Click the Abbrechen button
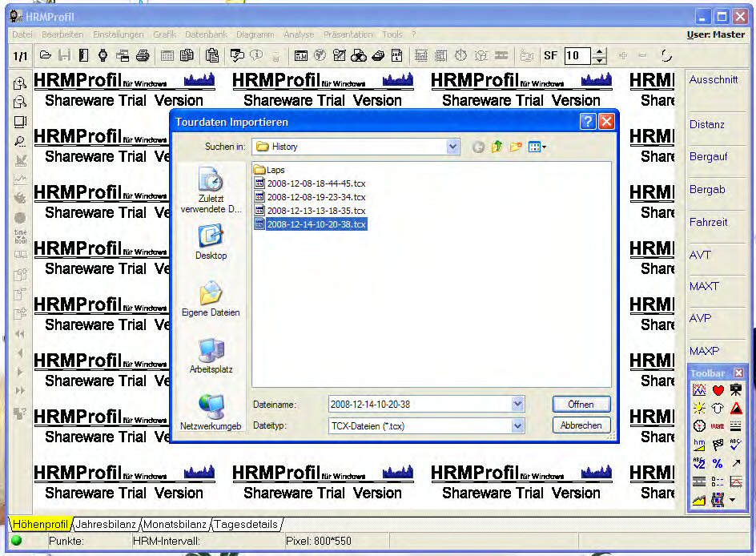Viewport: 756px width, 556px height. click(x=581, y=425)
